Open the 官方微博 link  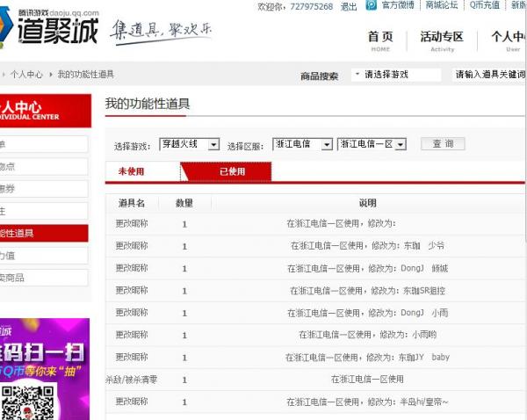(x=398, y=5)
